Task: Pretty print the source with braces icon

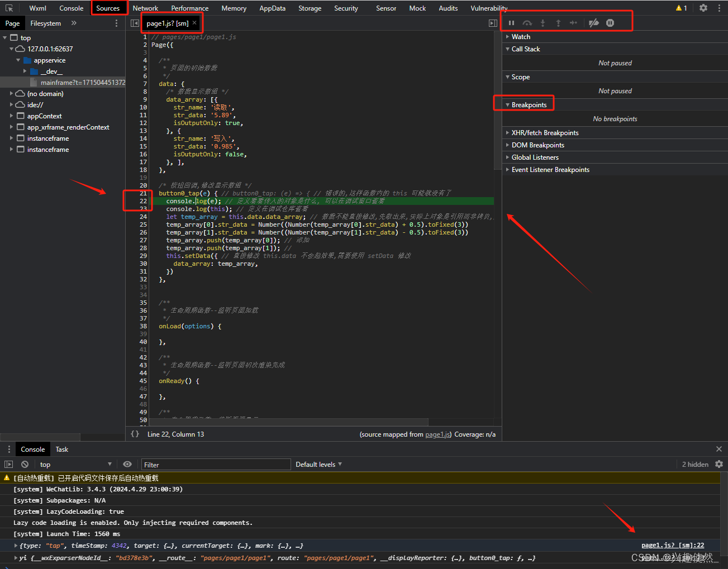Action: (x=135, y=434)
